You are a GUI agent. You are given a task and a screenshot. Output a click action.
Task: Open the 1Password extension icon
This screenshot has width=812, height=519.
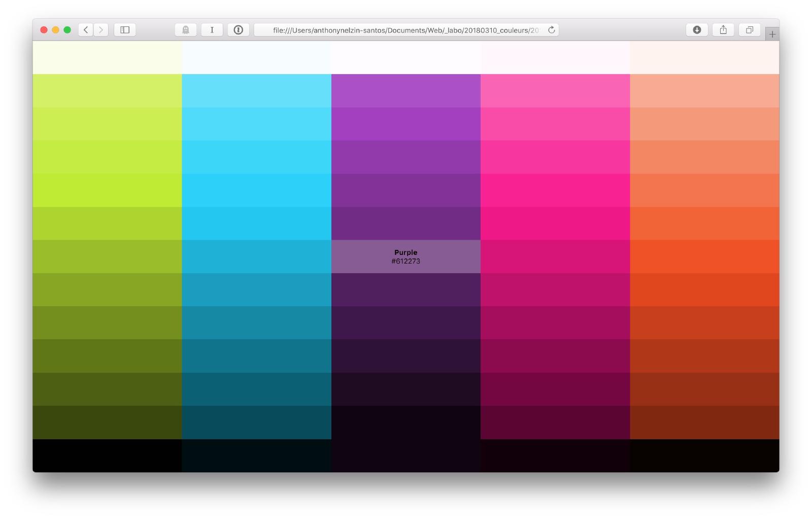[x=238, y=30]
